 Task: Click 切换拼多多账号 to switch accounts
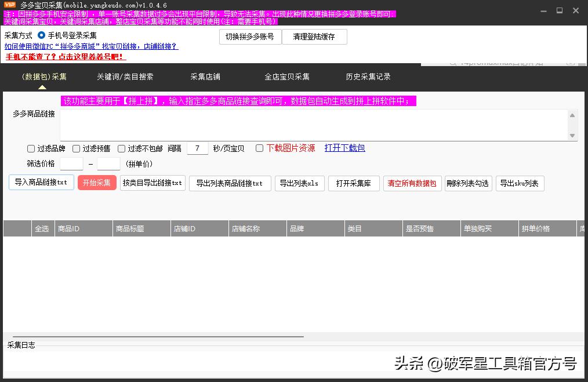(x=250, y=36)
